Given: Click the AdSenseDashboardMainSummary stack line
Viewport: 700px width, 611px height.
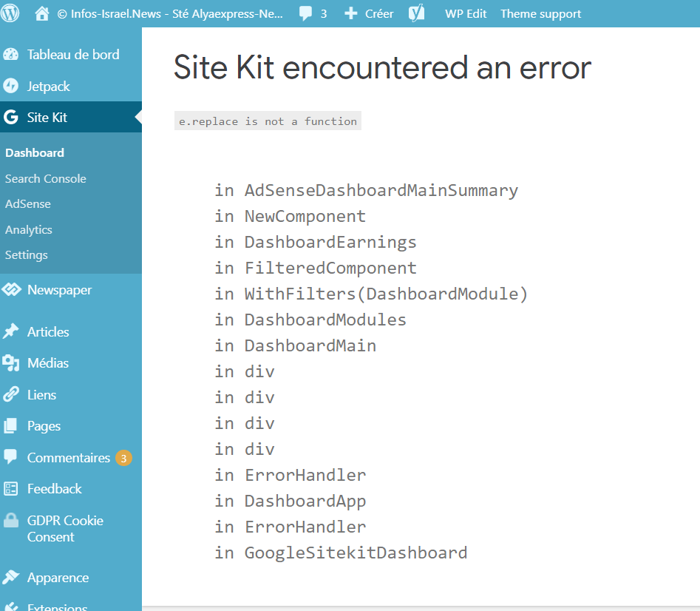Looking at the screenshot, I should pos(366,190).
